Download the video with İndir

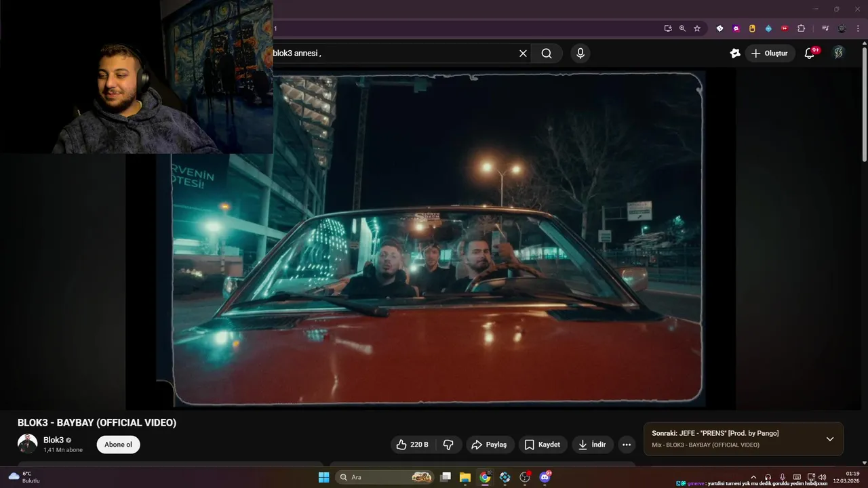pos(593,445)
